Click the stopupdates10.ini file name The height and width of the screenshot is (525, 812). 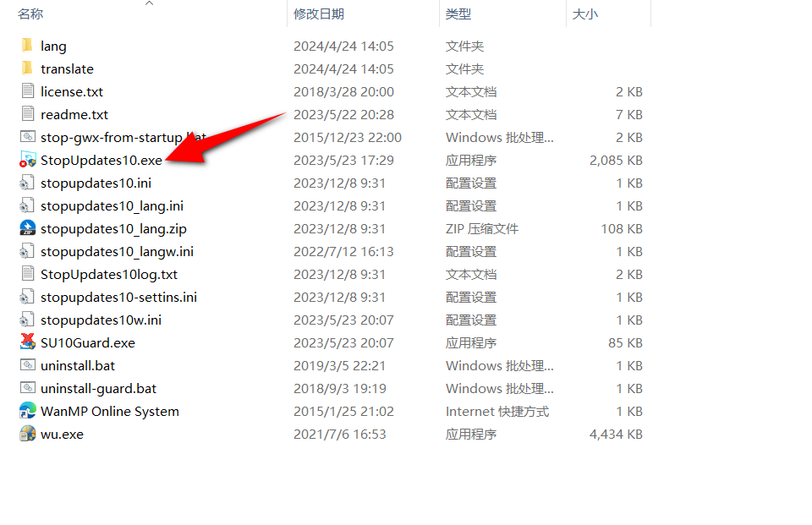coord(96,183)
